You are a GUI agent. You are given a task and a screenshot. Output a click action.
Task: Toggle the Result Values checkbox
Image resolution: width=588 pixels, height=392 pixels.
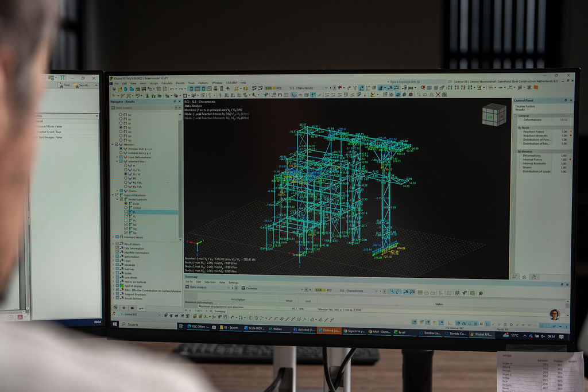pos(117,244)
